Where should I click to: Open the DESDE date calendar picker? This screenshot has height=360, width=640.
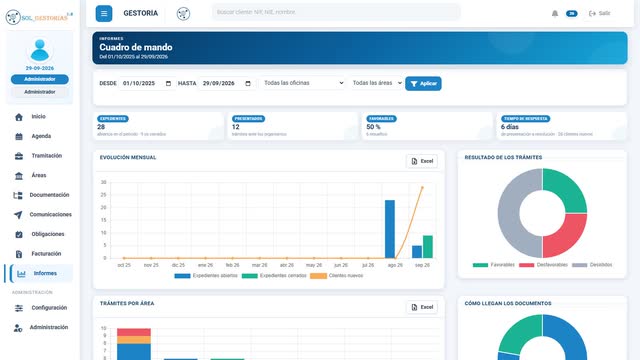point(168,83)
